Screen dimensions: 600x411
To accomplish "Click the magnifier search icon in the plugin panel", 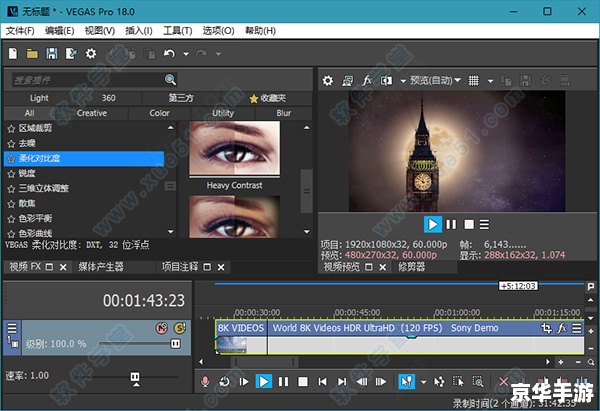I will (170, 80).
